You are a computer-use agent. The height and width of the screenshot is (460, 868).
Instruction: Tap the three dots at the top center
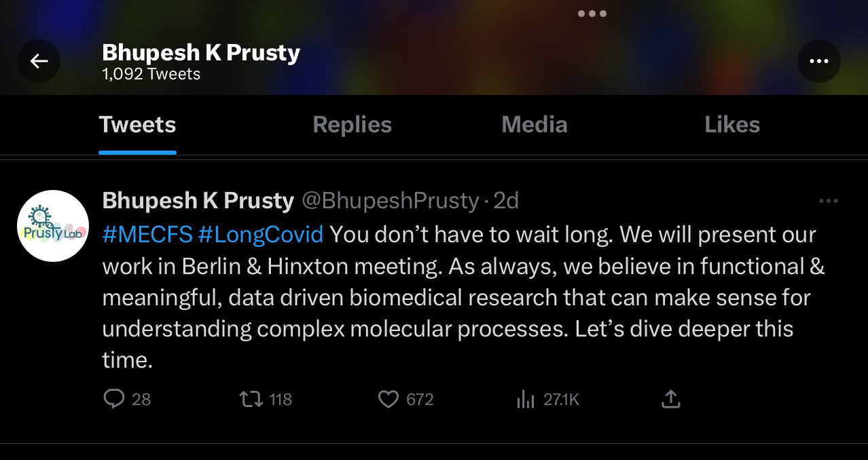592,14
